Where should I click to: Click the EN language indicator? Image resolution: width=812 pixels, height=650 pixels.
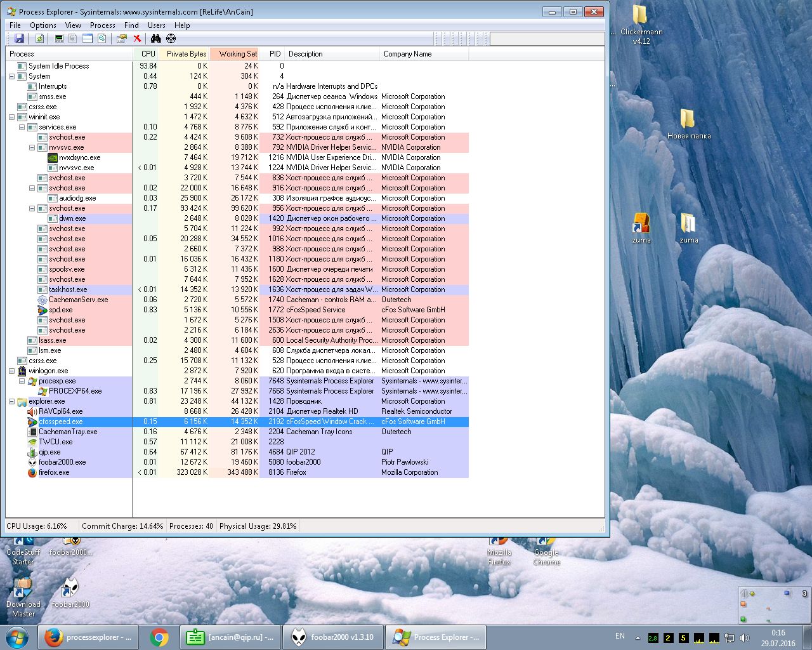tap(620, 636)
